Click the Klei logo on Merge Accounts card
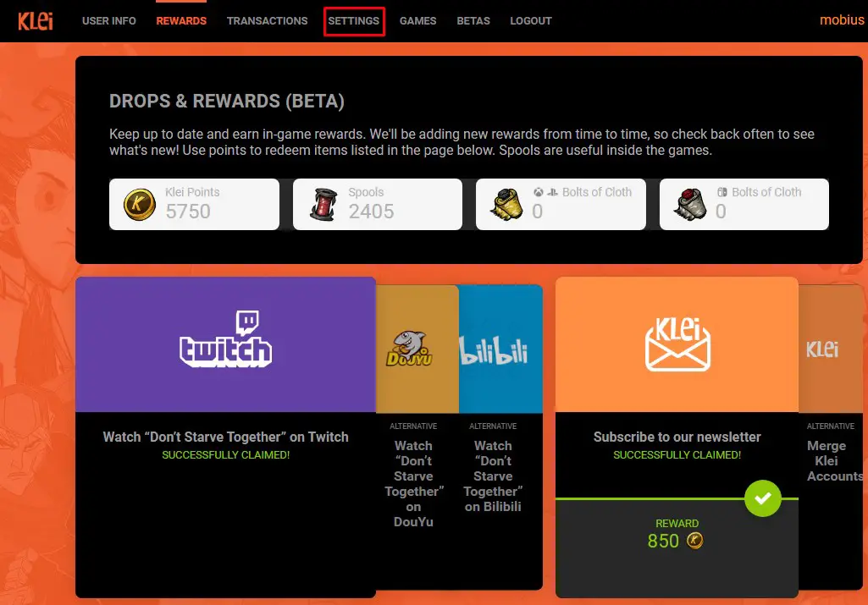The image size is (868, 605). (x=822, y=349)
